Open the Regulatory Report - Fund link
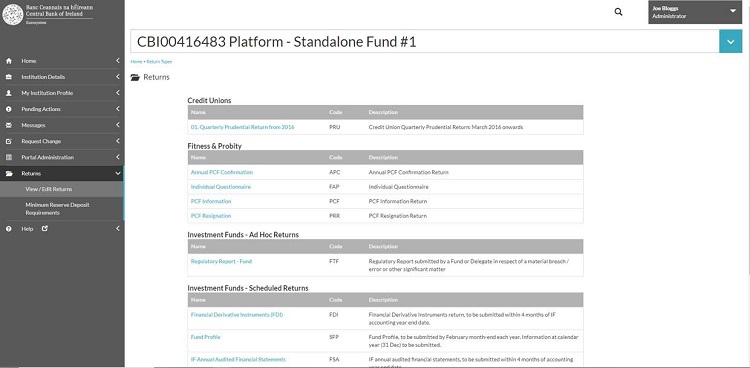The height and width of the screenshot is (368, 750). (221, 261)
